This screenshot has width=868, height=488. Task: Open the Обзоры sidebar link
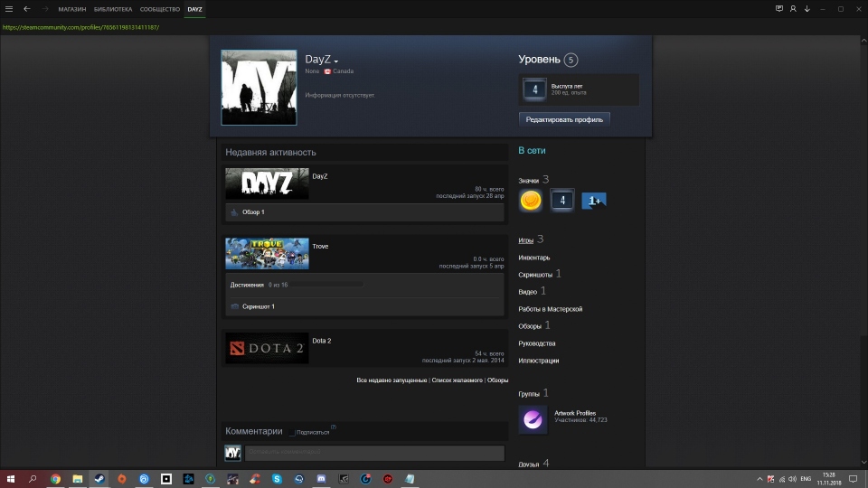click(530, 326)
